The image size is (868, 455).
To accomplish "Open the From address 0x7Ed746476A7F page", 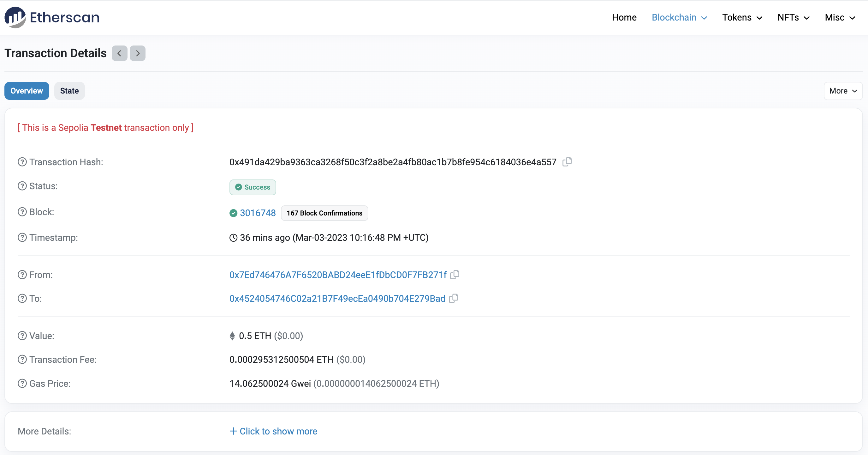I will click(337, 275).
